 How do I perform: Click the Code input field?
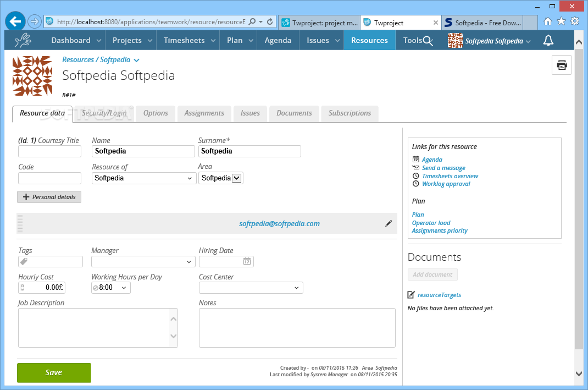(49, 178)
